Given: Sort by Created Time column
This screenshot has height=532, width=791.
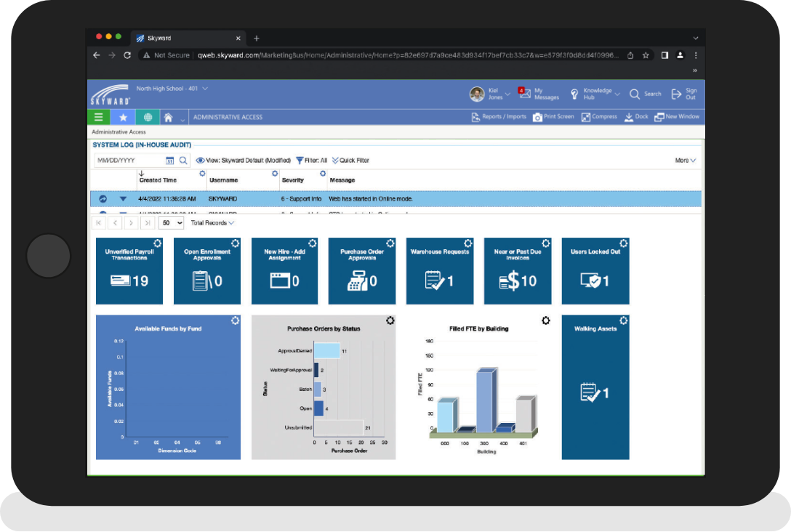Looking at the screenshot, I should point(157,180).
